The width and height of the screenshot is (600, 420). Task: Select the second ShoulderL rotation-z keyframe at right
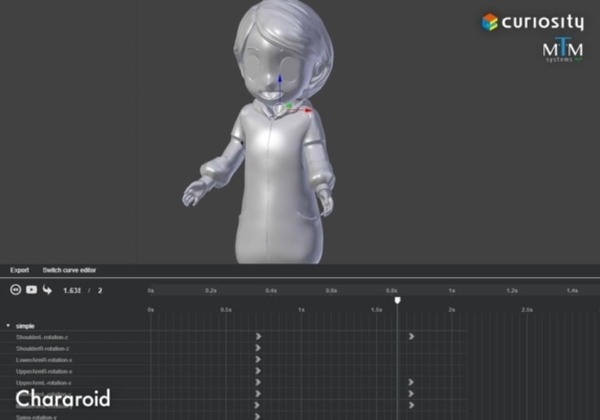point(411,337)
